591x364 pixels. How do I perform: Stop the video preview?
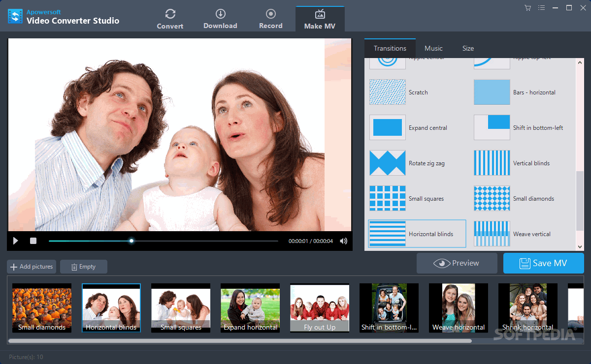33,241
